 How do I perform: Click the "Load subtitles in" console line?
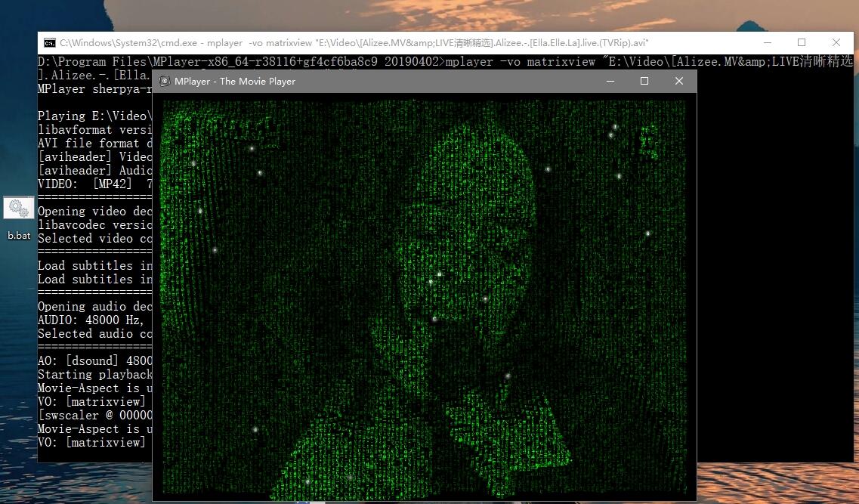point(94,266)
